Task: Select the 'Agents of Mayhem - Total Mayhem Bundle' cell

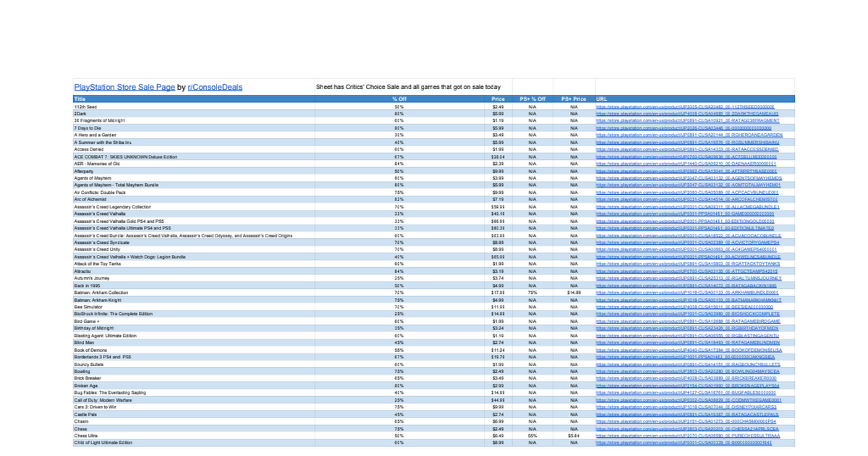Action: tap(195, 185)
